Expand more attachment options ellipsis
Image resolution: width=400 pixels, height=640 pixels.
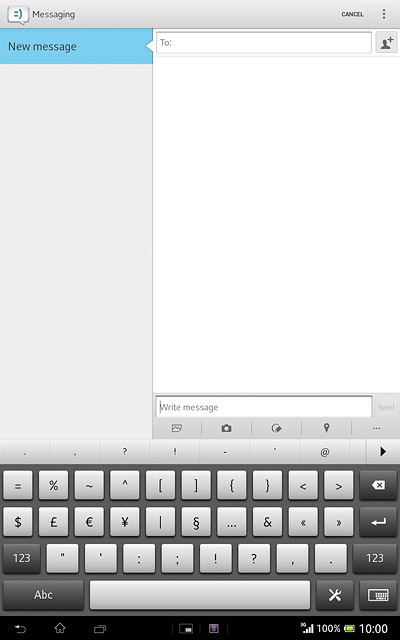point(376,428)
